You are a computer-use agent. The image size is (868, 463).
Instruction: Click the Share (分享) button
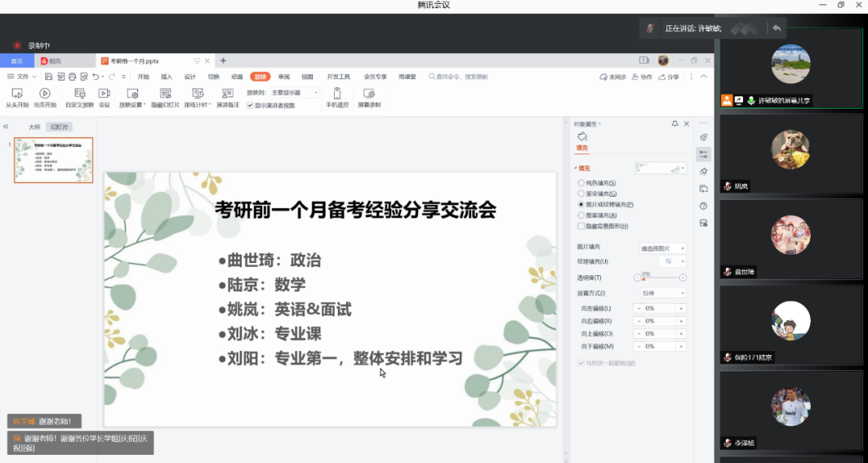[669, 77]
